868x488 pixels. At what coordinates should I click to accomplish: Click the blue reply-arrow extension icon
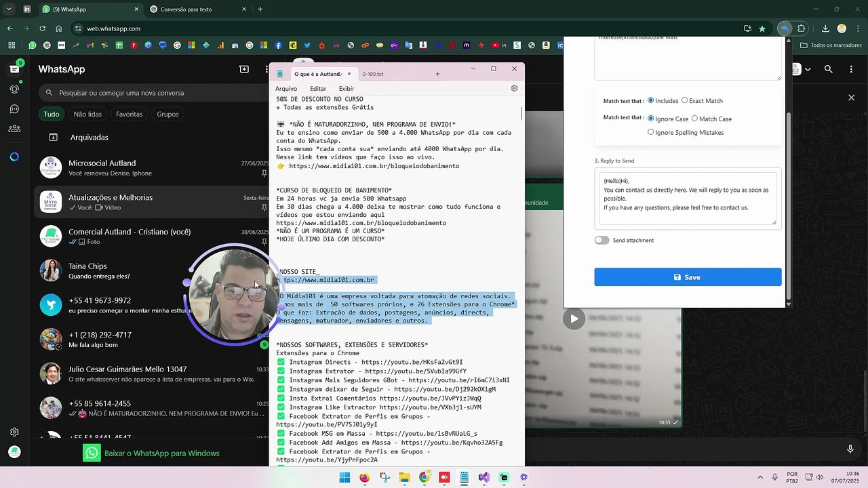tap(785, 28)
